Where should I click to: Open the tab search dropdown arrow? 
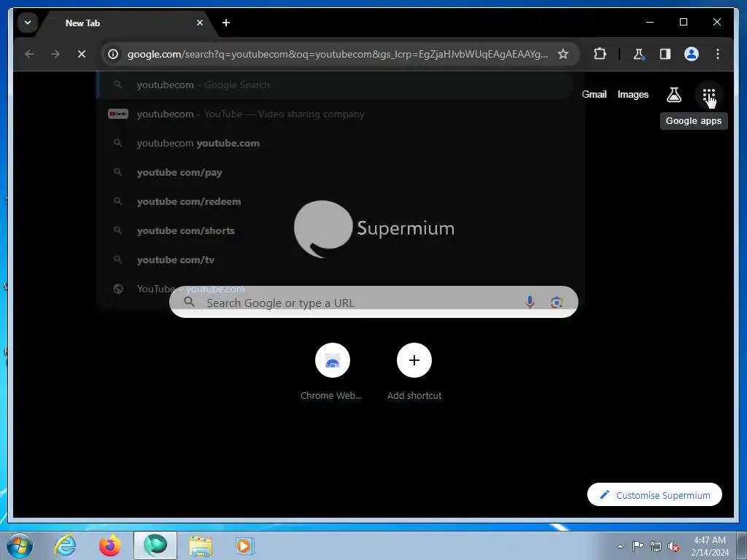tap(28, 23)
